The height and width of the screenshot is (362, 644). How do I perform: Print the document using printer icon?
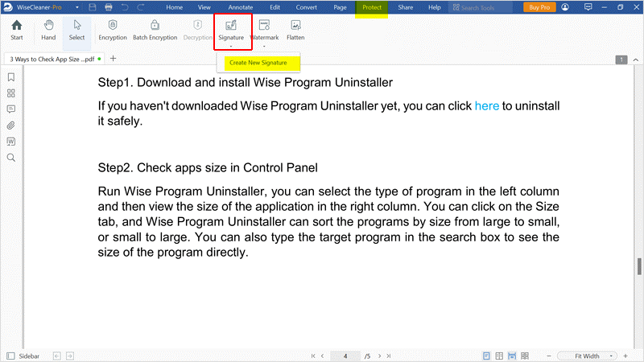tap(109, 7)
